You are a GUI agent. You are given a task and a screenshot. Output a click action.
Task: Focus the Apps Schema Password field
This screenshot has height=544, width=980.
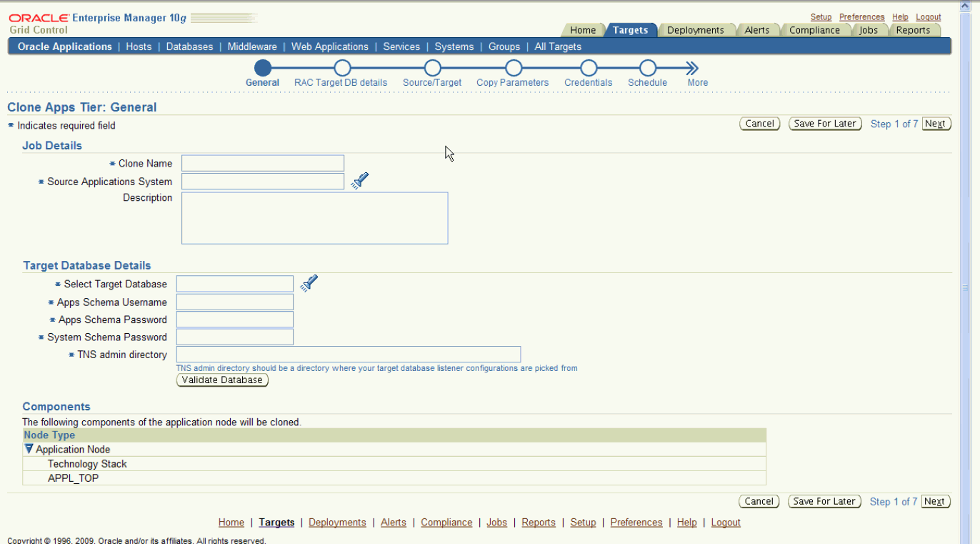(235, 320)
